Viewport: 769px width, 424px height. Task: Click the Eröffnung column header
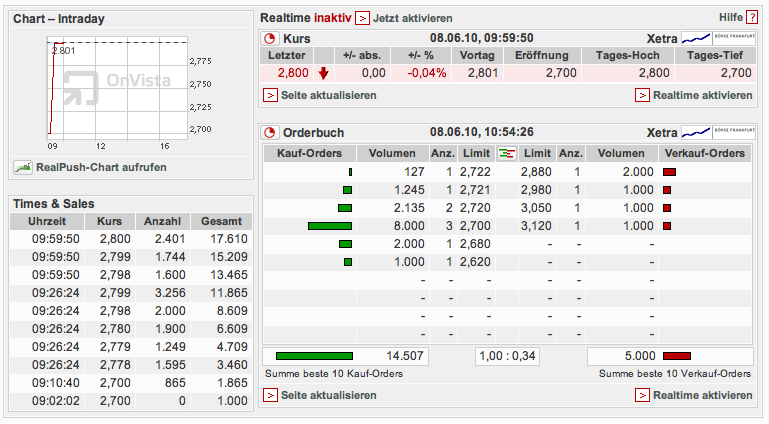[541, 55]
